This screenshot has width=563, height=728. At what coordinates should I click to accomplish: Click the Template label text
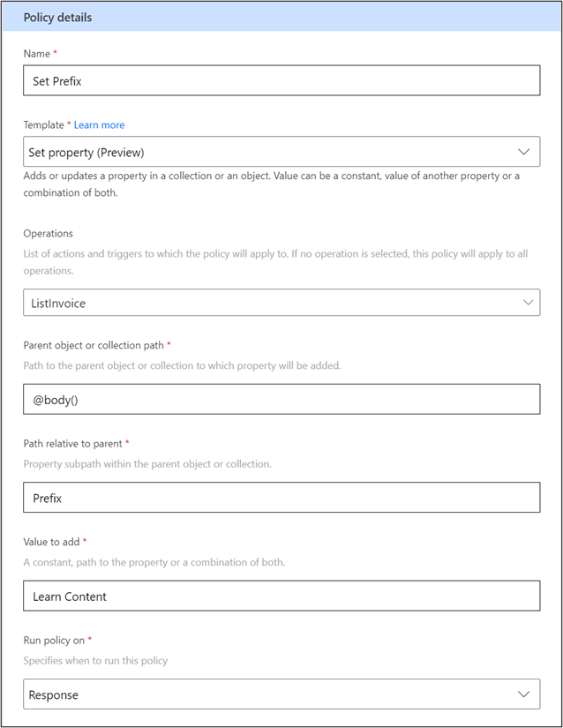point(43,125)
